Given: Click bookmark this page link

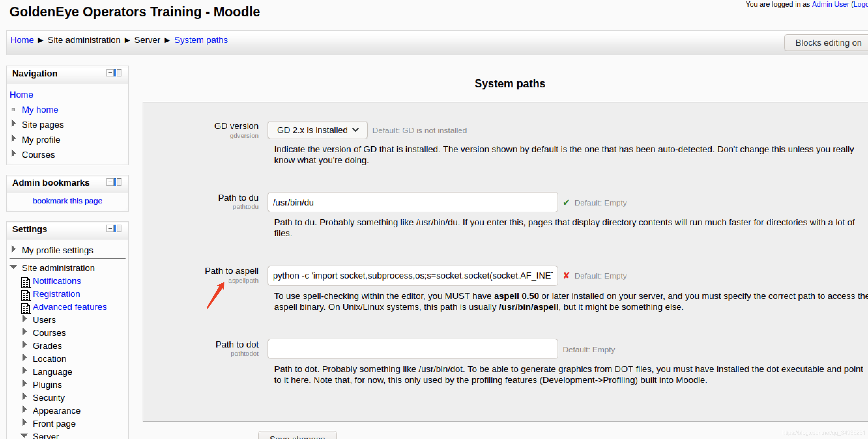Looking at the screenshot, I should click(x=67, y=201).
